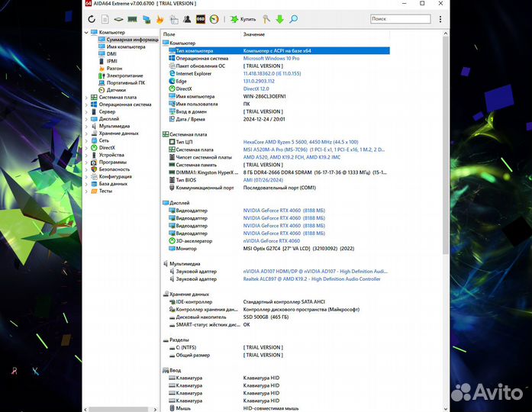Open the HexaCore AMD Ryzen 5 5600 link
Viewport: 532px width, 412px height.
pyautogui.click(x=301, y=142)
